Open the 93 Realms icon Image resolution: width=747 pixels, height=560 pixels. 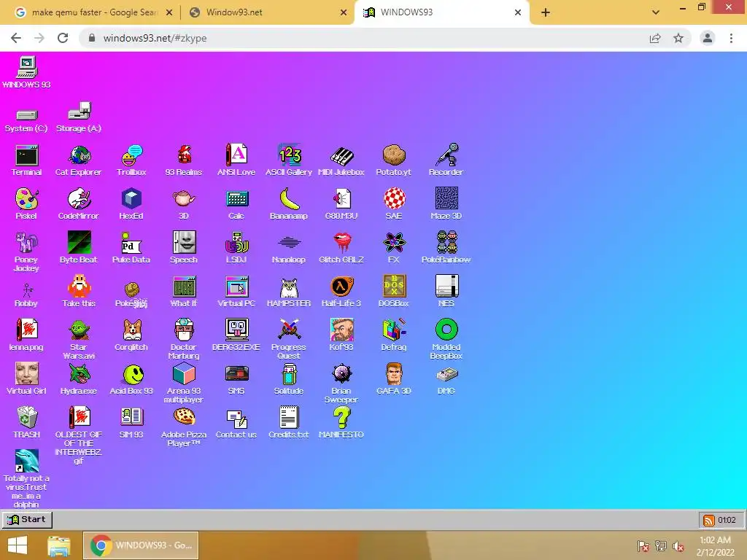coord(184,160)
